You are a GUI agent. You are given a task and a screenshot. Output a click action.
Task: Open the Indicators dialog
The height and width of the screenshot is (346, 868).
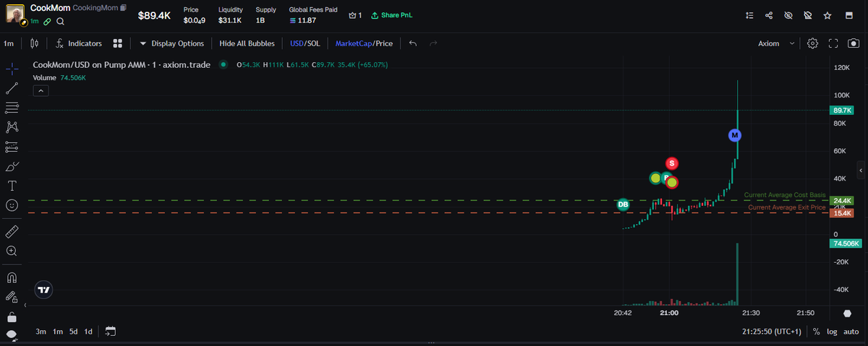tap(79, 43)
